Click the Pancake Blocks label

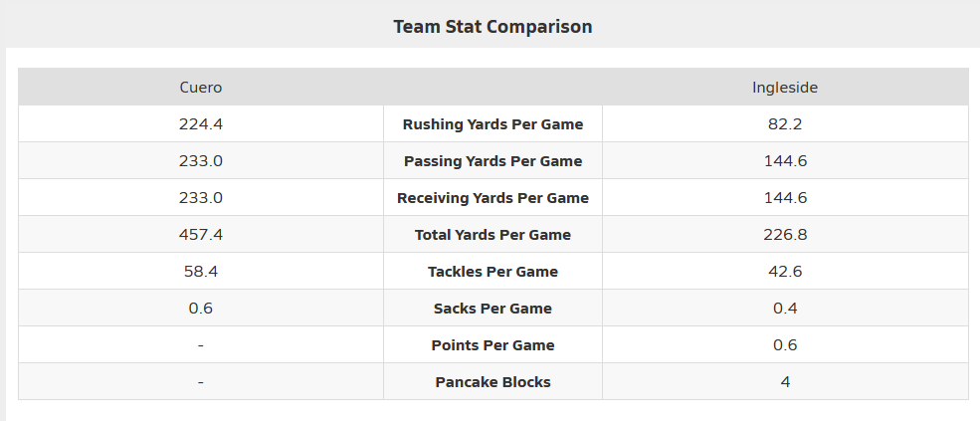[x=492, y=382]
